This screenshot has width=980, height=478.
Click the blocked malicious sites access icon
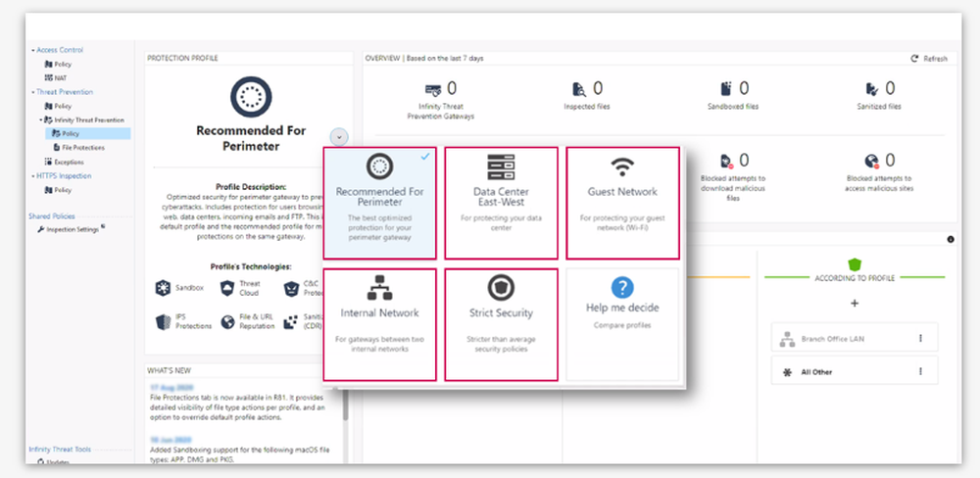pyautogui.click(x=872, y=162)
